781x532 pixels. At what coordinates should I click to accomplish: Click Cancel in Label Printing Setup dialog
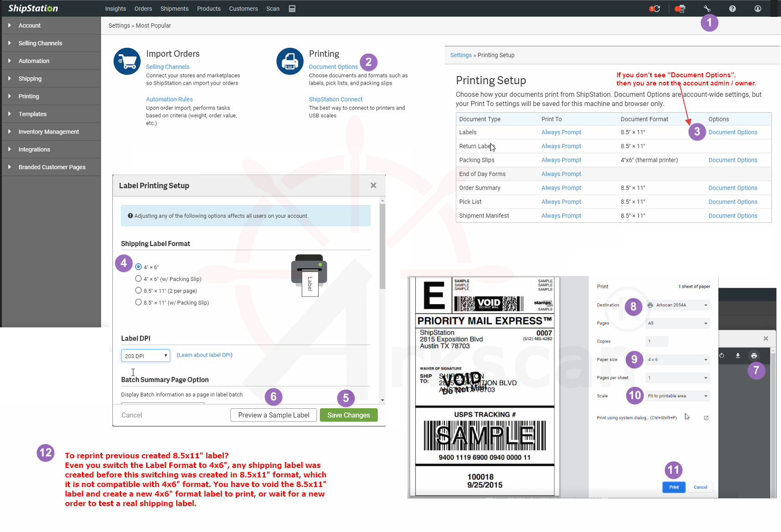click(x=132, y=415)
